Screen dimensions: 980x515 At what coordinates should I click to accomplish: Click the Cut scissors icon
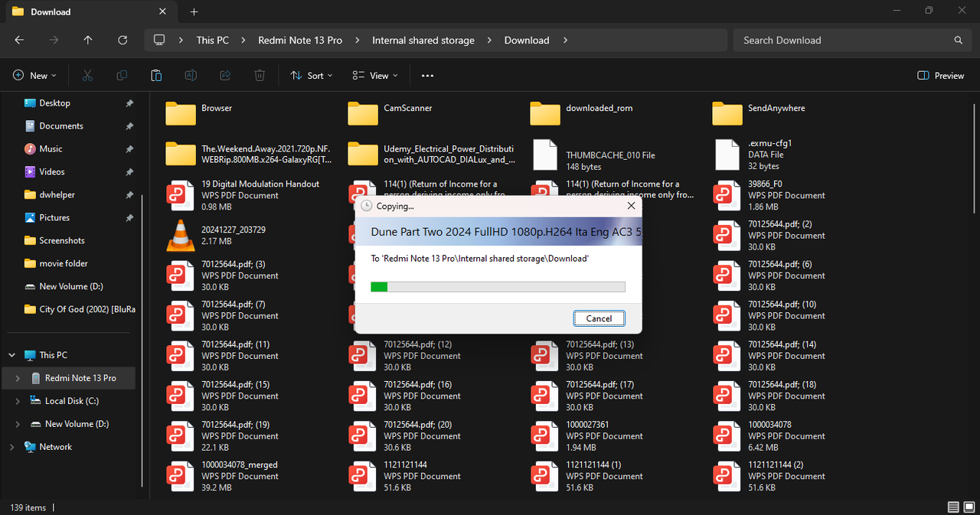(x=87, y=76)
